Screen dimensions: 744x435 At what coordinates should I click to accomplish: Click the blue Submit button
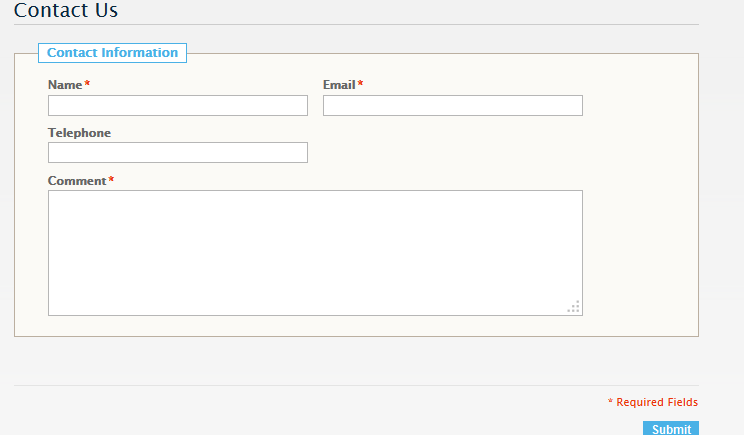coord(671,428)
